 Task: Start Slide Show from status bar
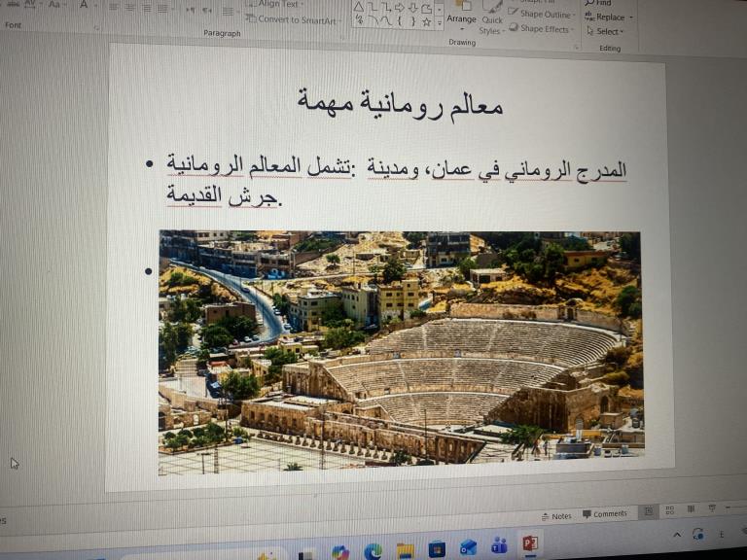coord(712,507)
